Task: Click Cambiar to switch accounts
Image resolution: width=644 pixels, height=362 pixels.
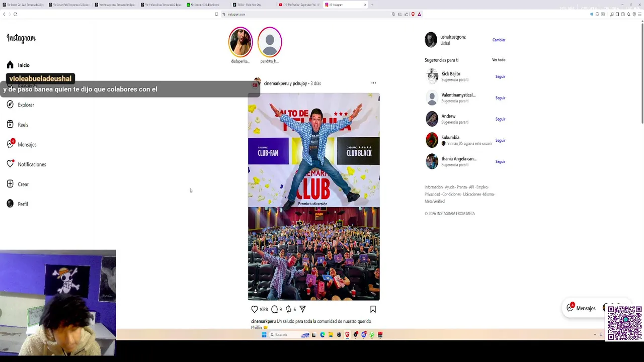Action: 499,40
